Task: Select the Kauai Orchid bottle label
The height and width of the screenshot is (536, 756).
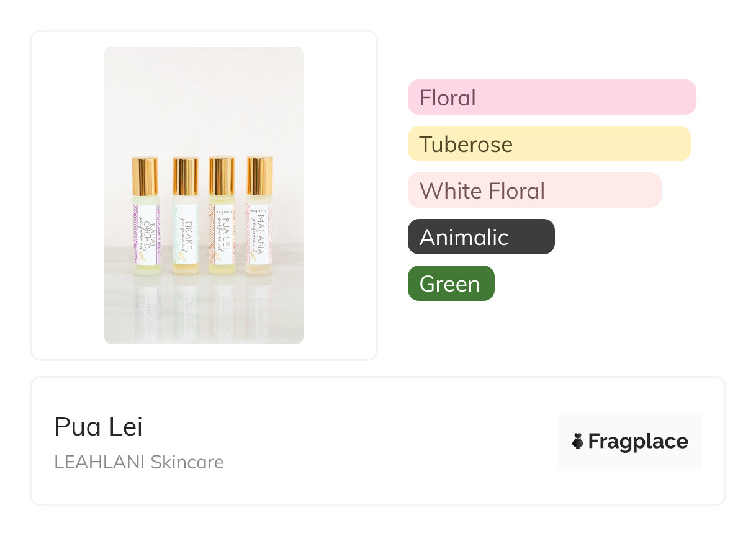Action: [x=146, y=234]
